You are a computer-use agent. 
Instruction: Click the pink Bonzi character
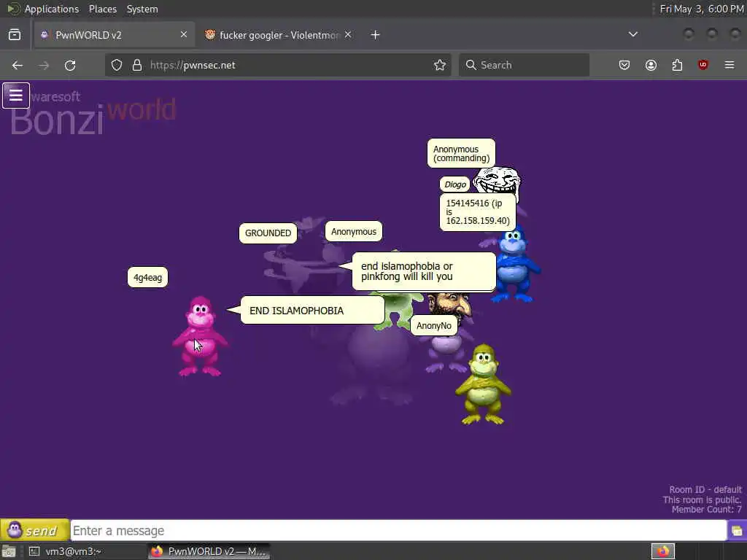coord(200,336)
